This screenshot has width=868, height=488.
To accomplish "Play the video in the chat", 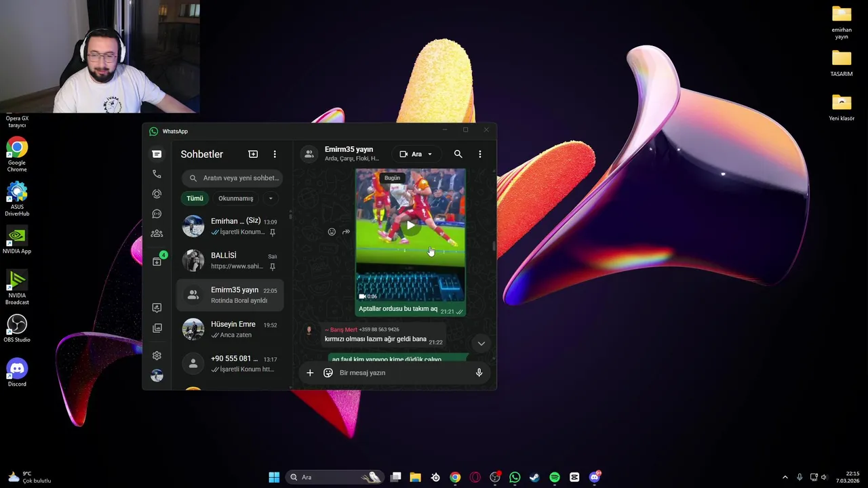I will pos(410,225).
